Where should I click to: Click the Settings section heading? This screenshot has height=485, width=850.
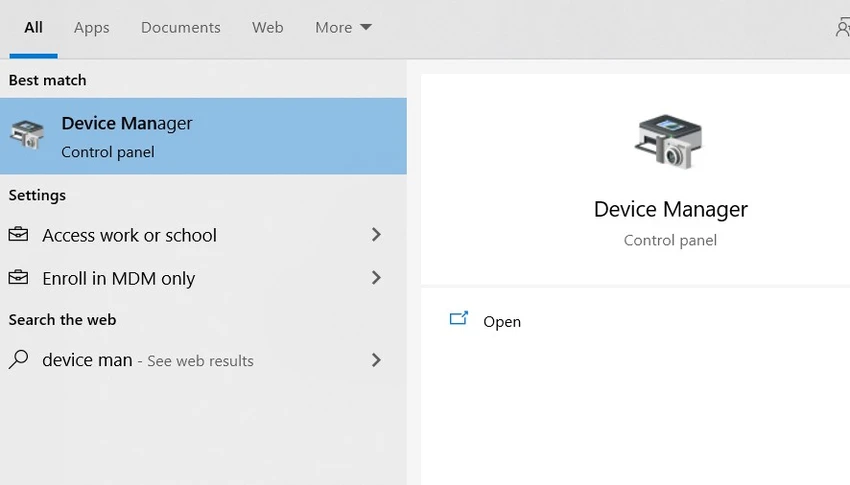37,195
